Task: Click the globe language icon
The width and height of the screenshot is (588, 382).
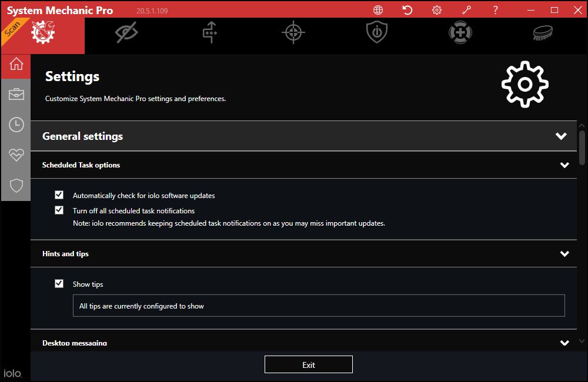Action: click(378, 10)
